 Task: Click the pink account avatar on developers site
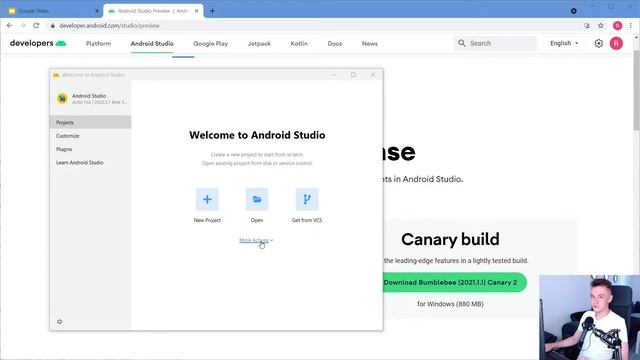(616, 43)
